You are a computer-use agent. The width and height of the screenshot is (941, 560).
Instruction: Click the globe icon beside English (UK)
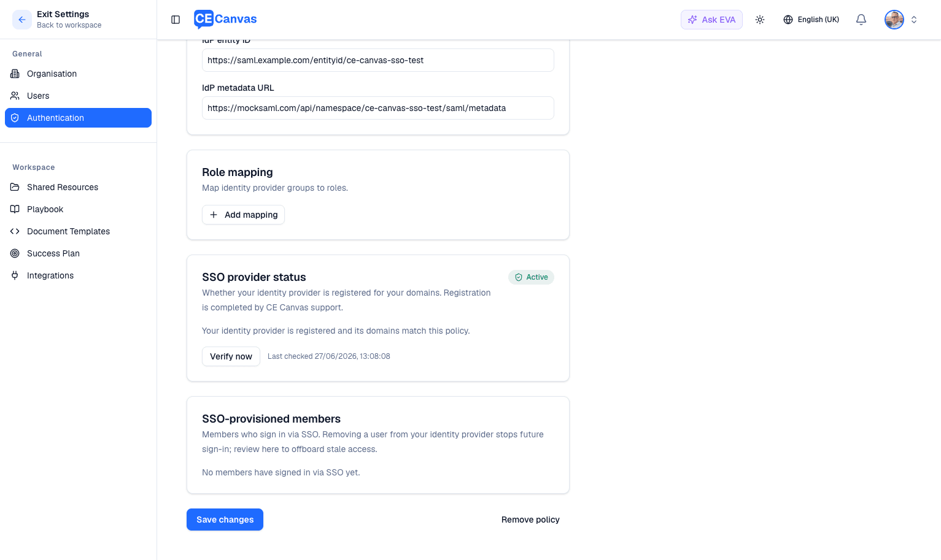pos(788,20)
